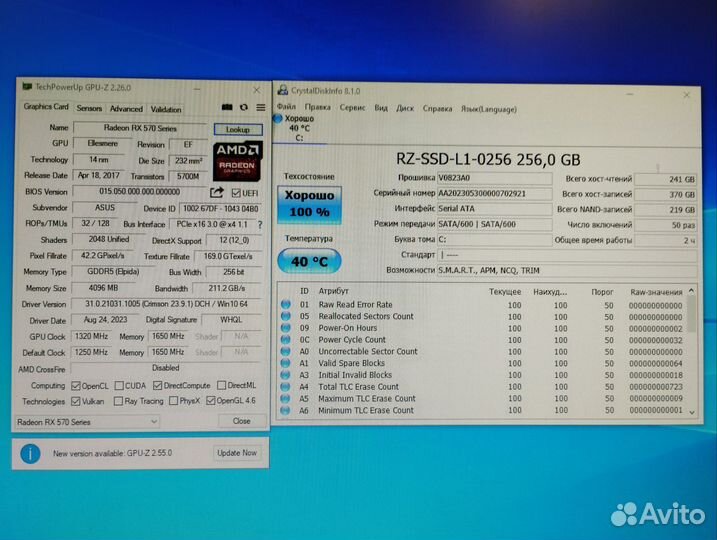Switch to the Sensors tab

click(x=89, y=108)
